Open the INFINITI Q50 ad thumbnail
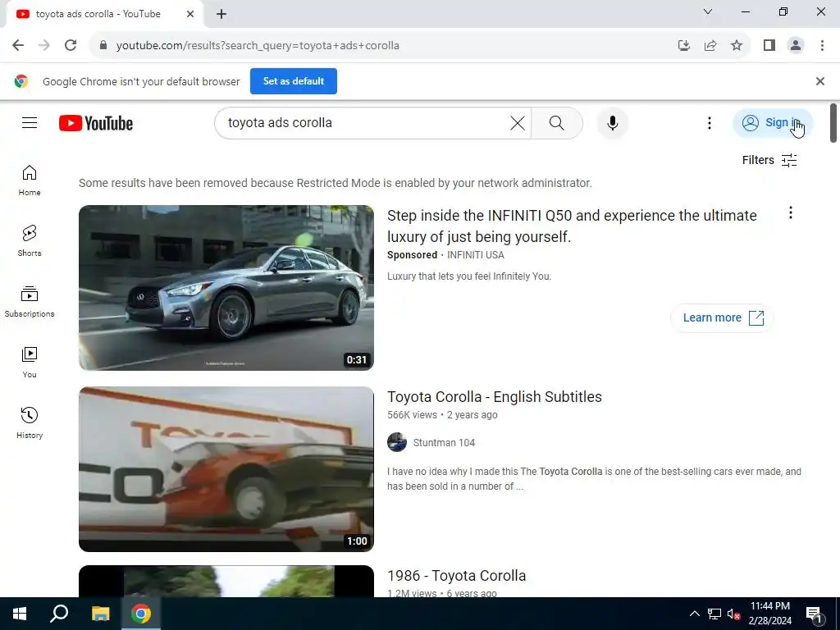This screenshot has height=630, width=840. [226, 288]
